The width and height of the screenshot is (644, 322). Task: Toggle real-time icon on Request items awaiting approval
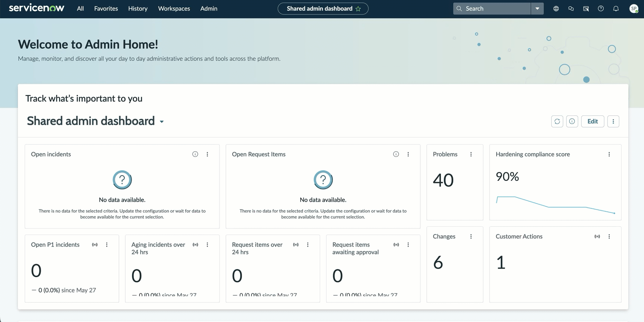coord(396,245)
